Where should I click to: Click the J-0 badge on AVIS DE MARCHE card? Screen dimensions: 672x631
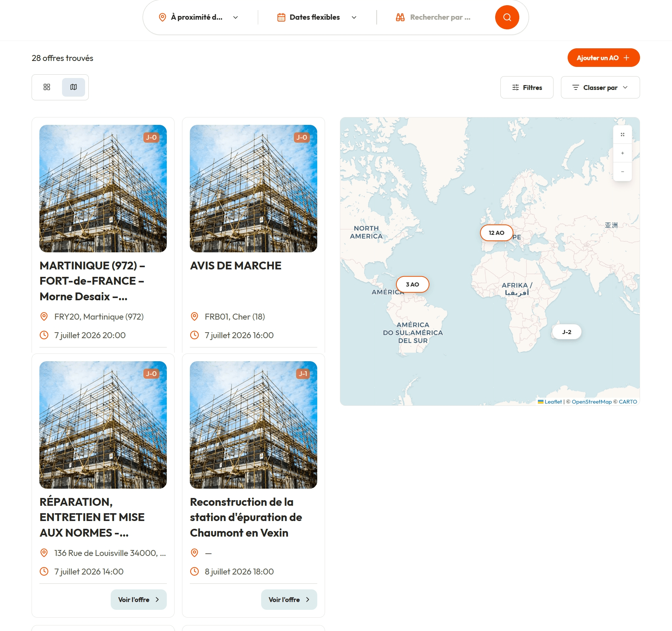click(302, 137)
